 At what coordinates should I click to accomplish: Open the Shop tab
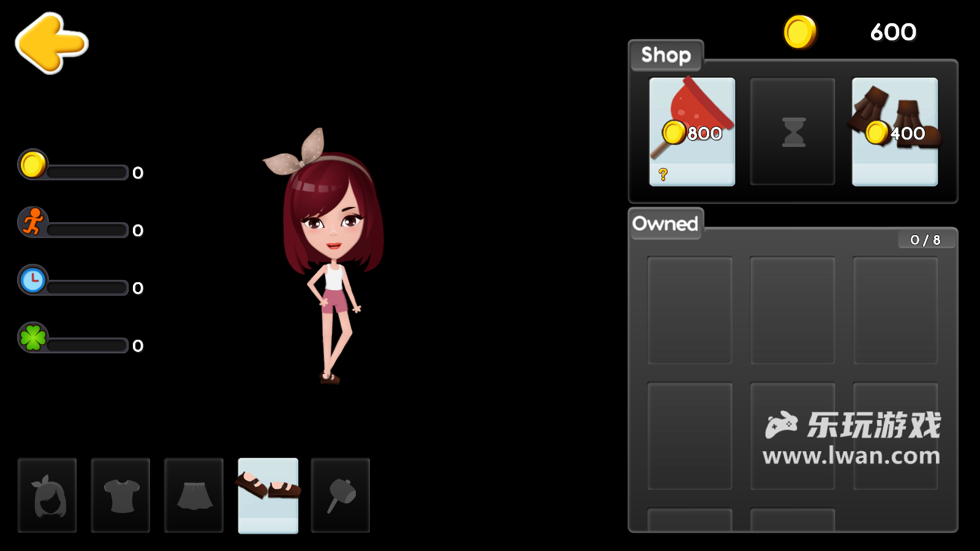coord(666,55)
